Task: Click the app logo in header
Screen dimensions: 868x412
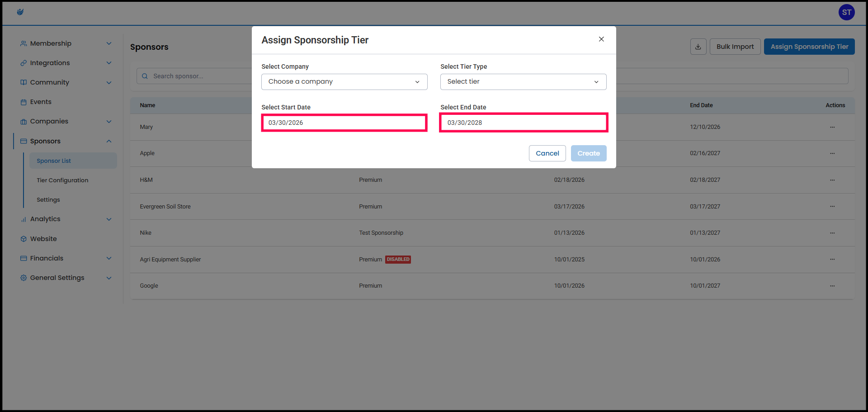Action: coord(20,12)
